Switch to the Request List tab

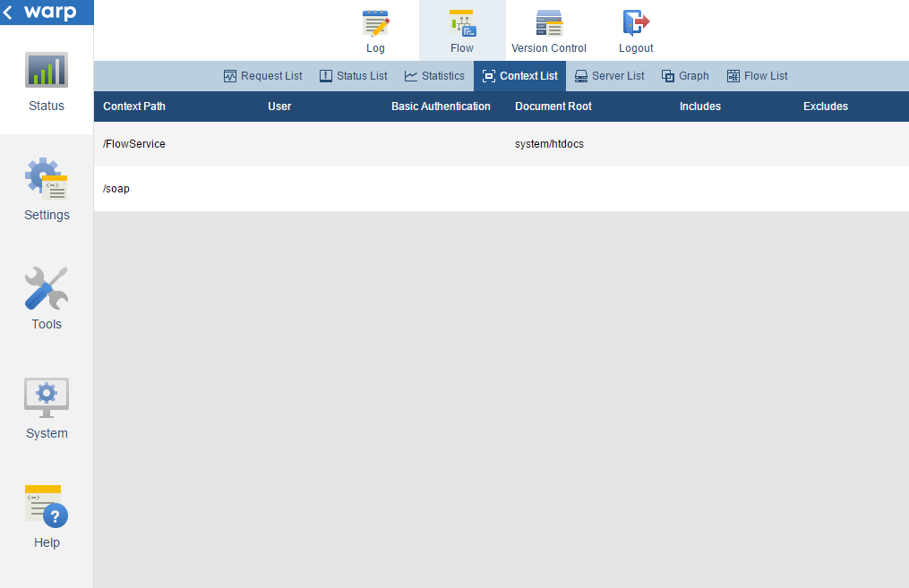262,76
